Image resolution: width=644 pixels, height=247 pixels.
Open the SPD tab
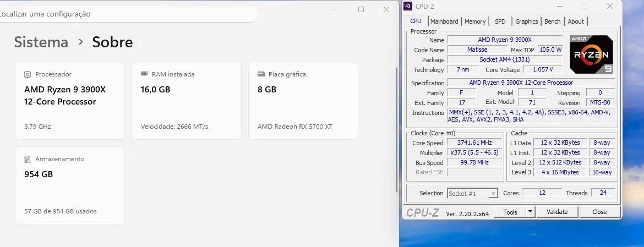pos(500,21)
